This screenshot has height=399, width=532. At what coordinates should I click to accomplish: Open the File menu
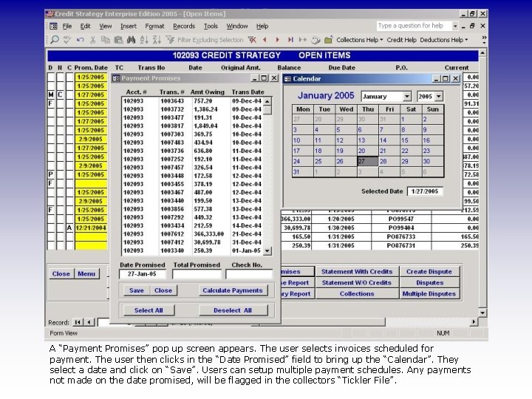[x=67, y=26]
